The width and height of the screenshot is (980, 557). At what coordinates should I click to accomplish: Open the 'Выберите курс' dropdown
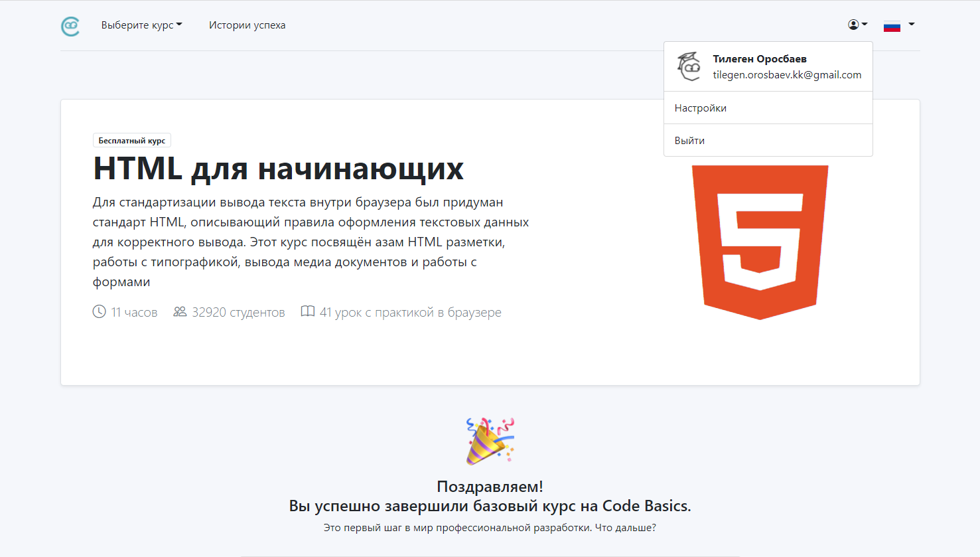(x=141, y=25)
